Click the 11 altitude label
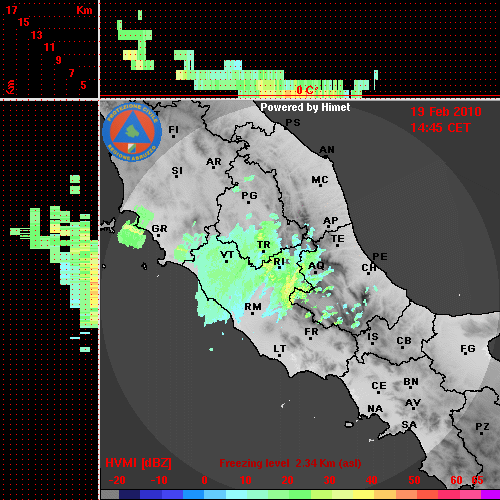Screen dimensions: 500x500 [x=49, y=47]
